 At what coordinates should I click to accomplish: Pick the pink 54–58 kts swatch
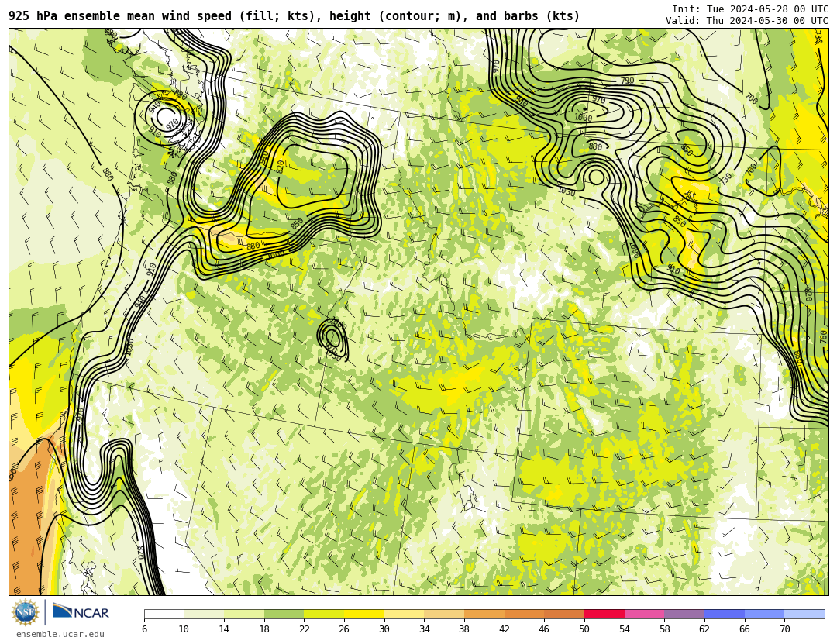click(x=644, y=614)
